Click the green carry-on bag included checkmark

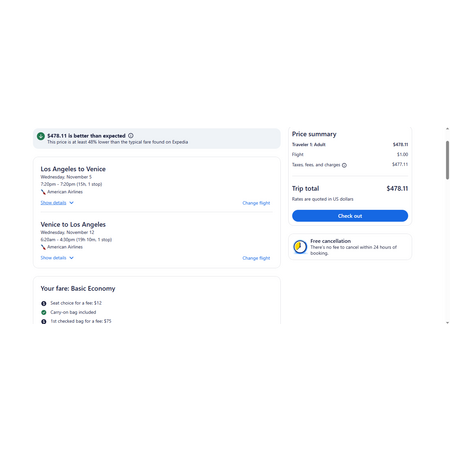[44, 312]
